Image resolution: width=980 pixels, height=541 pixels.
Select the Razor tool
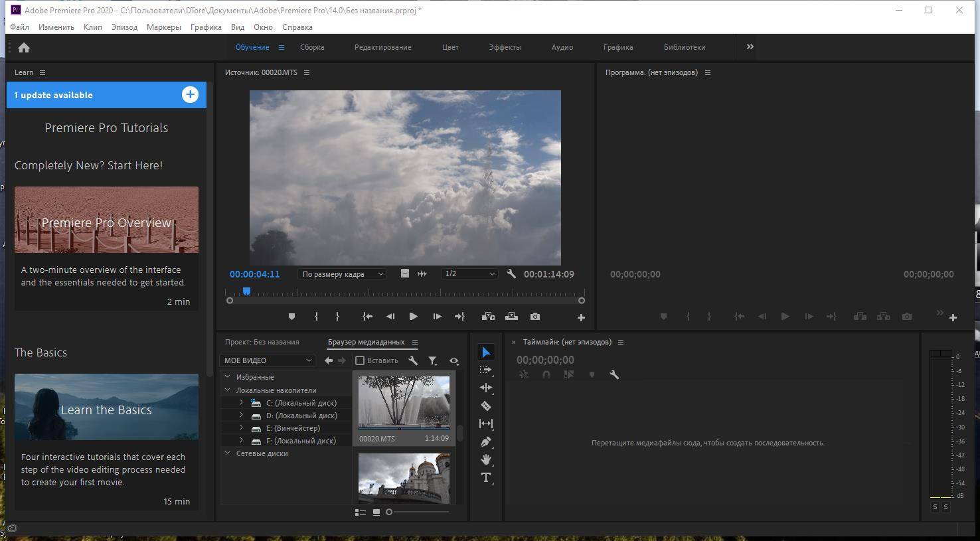point(486,406)
